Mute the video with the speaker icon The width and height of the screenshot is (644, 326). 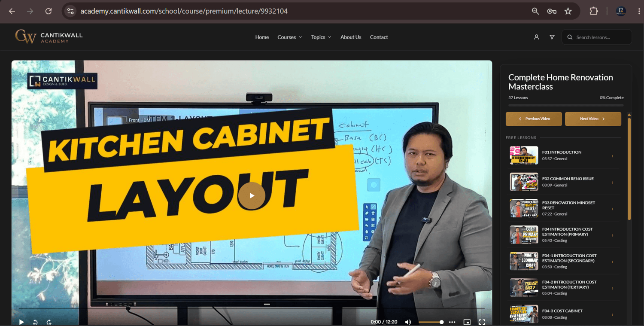point(408,322)
